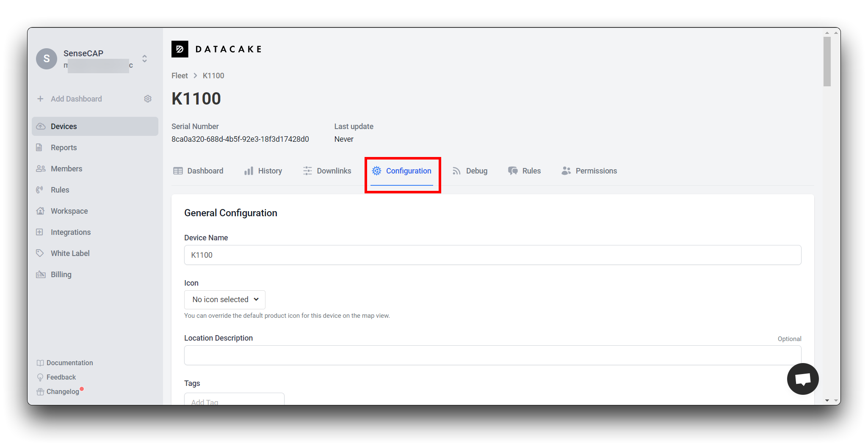Click the Location Description input field

493,355
